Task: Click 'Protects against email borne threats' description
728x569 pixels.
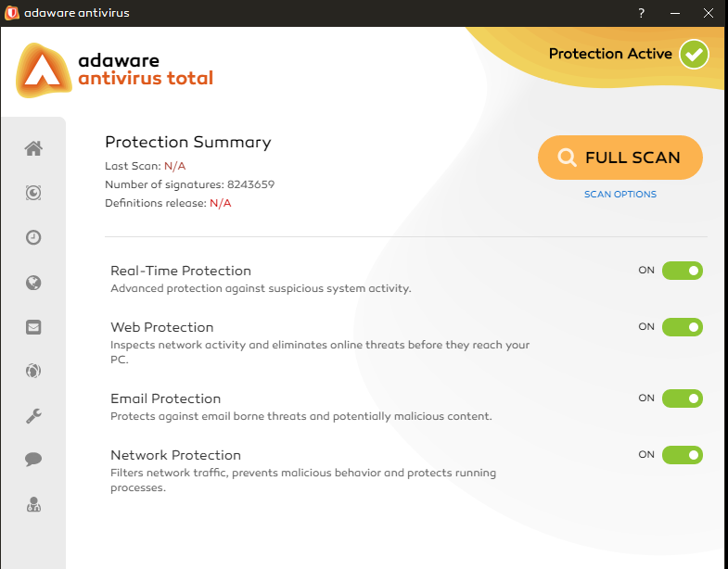Action: pyautogui.click(x=300, y=416)
